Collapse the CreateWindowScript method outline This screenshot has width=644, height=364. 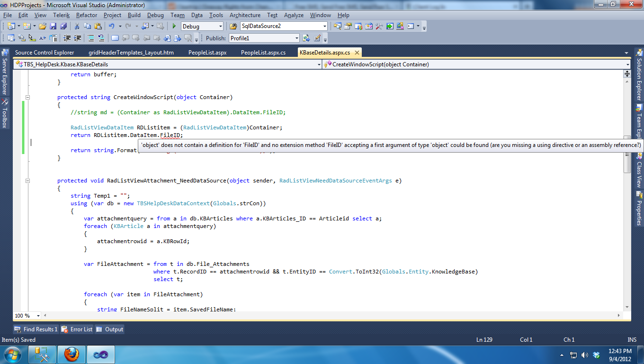pyautogui.click(x=27, y=97)
